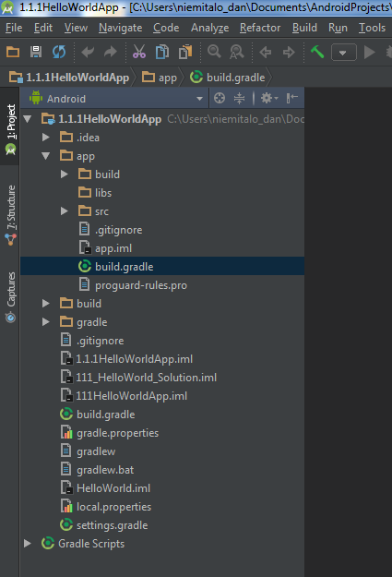
Task: Open the Captures side tab
Action: [x=10, y=297]
